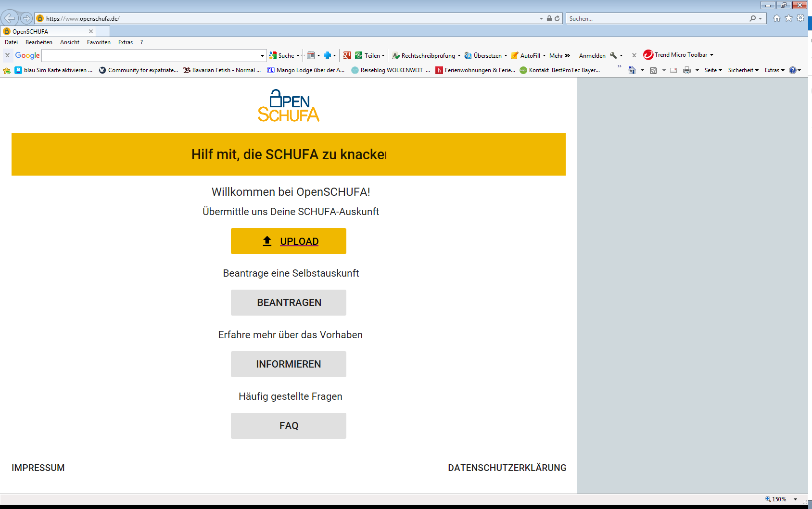Click the blue plus gadget icon
Viewport: 812px width, 509px height.
tap(328, 55)
